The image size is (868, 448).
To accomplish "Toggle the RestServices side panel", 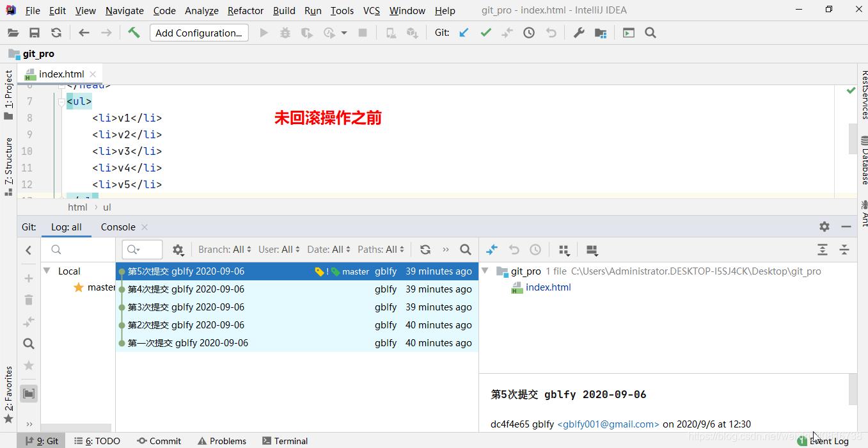I will point(864,95).
